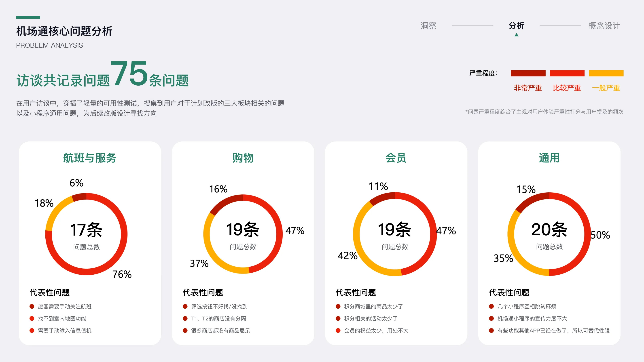Click the bullet dot beside 会员的权益太少
The width and height of the screenshot is (644, 362).
(338, 330)
